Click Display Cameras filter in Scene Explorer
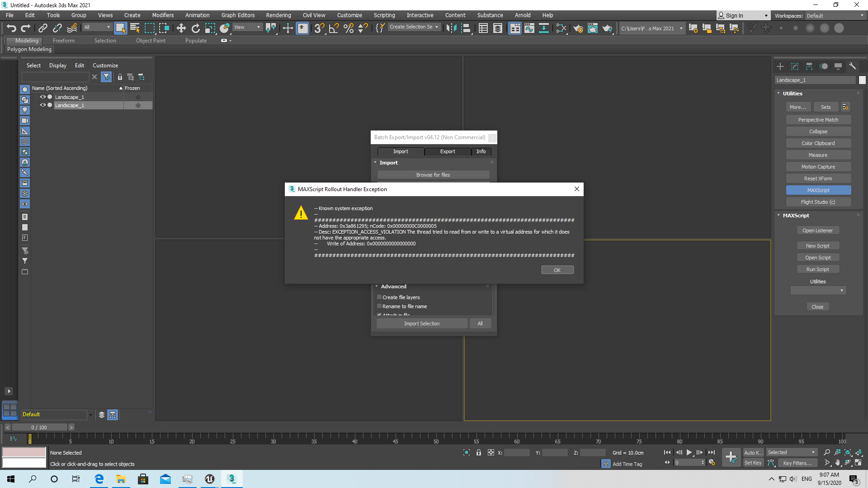The width and height of the screenshot is (868, 488). 25,121
